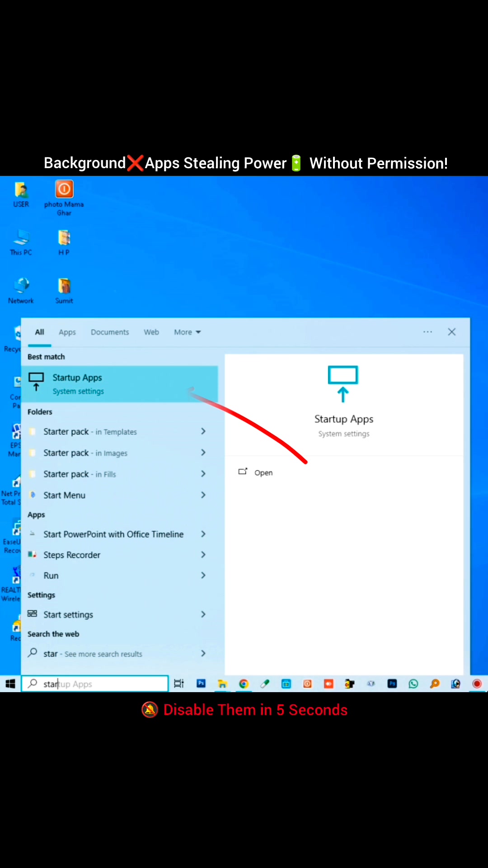The image size is (488, 868).
Task: Expand Start settings result arrow
Action: coord(203,614)
